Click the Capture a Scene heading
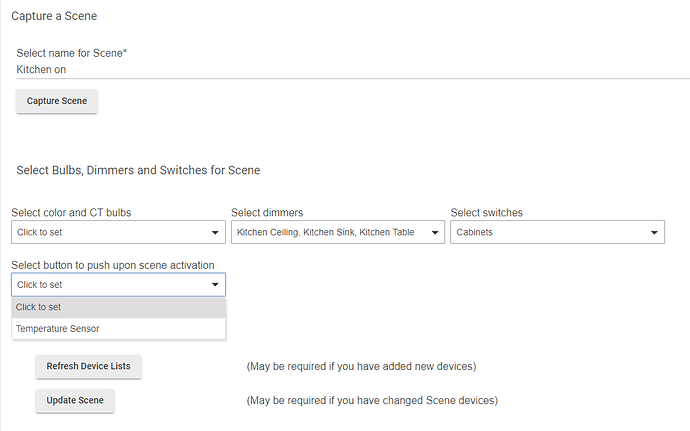 coord(54,16)
